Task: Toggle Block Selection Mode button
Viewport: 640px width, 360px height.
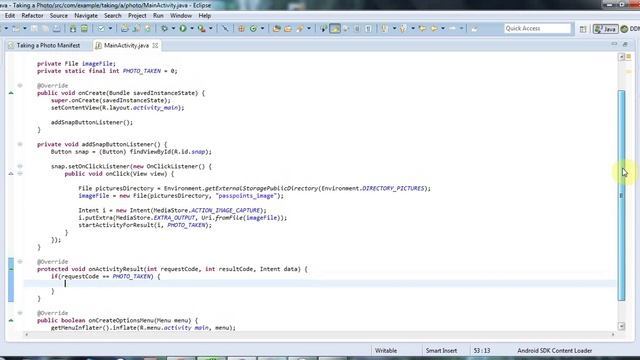Action: [x=357, y=29]
